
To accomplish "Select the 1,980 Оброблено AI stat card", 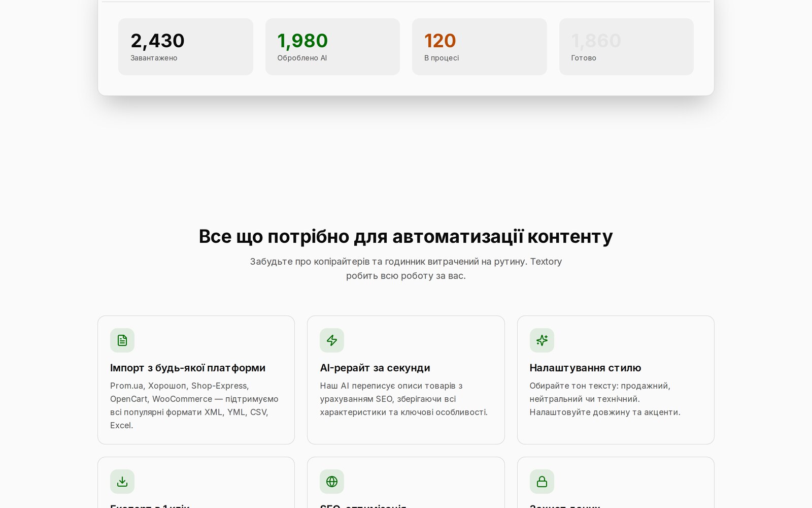I will point(332,47).
